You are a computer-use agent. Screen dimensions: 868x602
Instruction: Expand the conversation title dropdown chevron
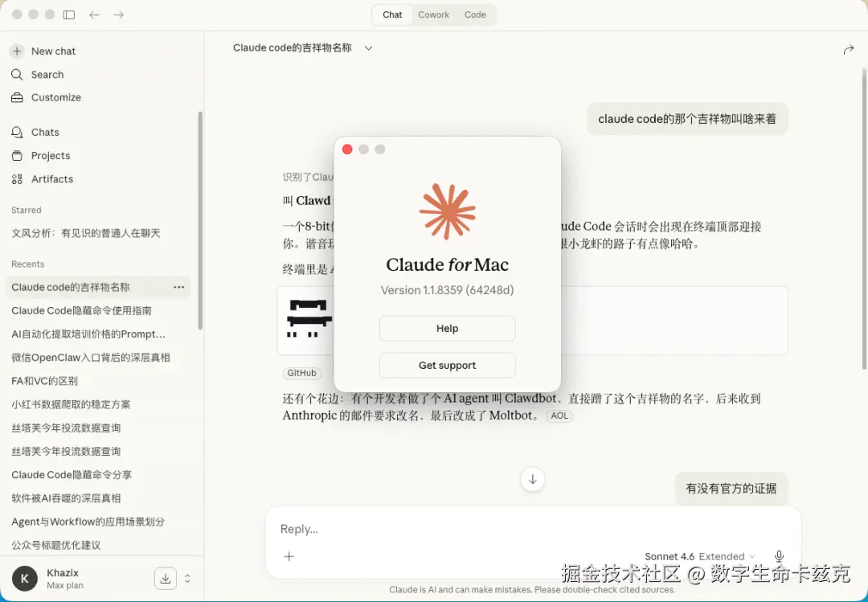(369, 48)
